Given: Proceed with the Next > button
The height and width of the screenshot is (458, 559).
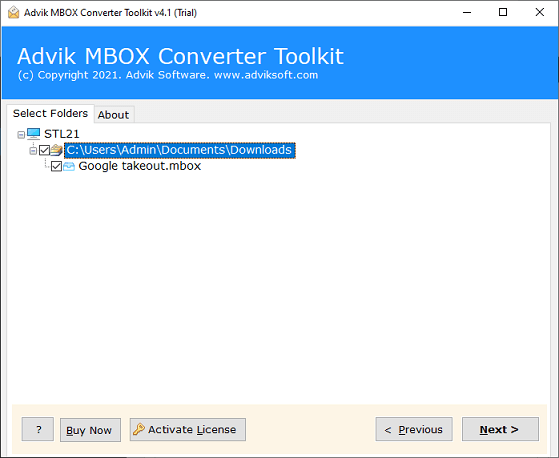Looking at the screenshot, I should 500,429.
